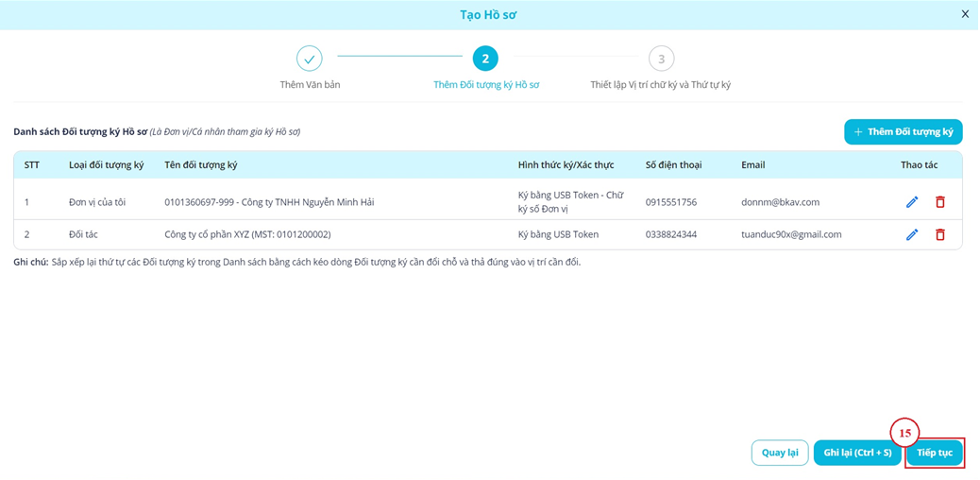The image size is (980, 480).
Task: Select step 2 circle in progress stepper
Action: coord(485,59)
